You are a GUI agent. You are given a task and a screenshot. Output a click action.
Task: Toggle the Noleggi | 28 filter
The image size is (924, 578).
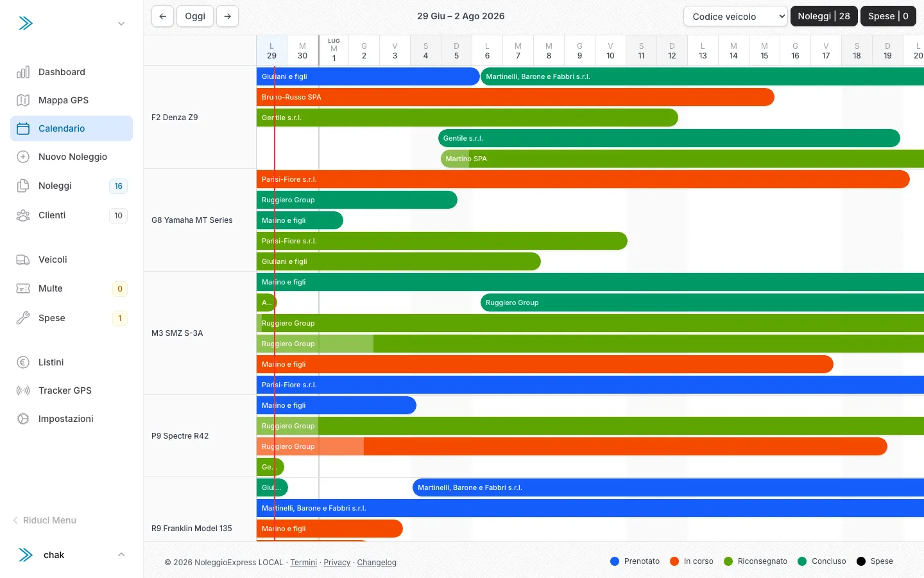click(x=824, y=16)
